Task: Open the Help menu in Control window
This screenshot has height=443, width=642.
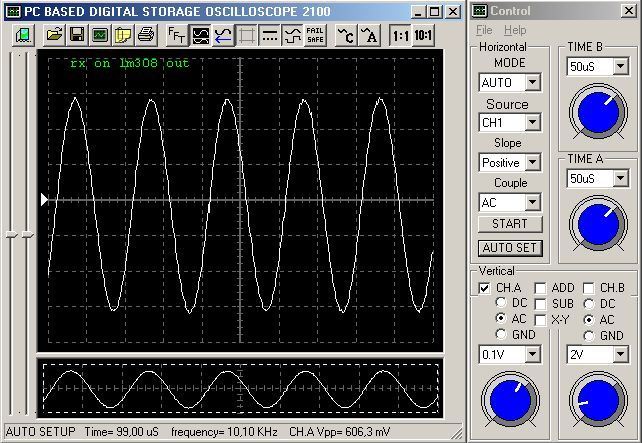Action: point(515,31)
